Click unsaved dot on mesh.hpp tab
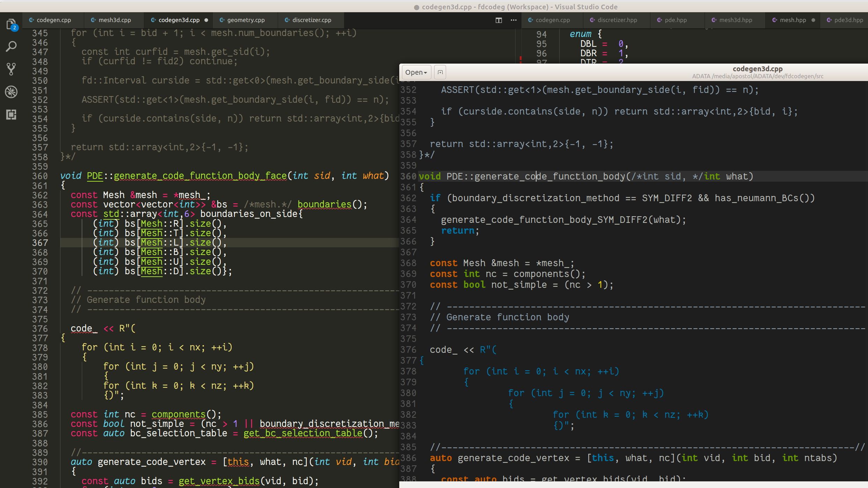868x488 pixels. (813, 20)
